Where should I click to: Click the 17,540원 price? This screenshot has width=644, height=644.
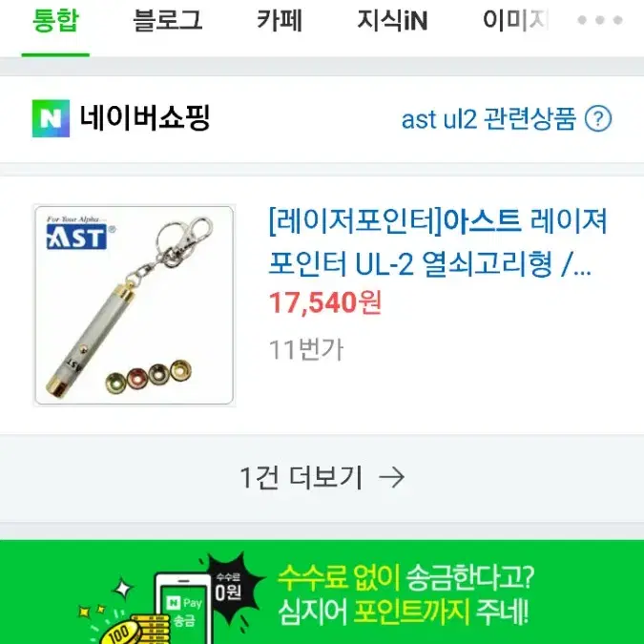point(325,302)
